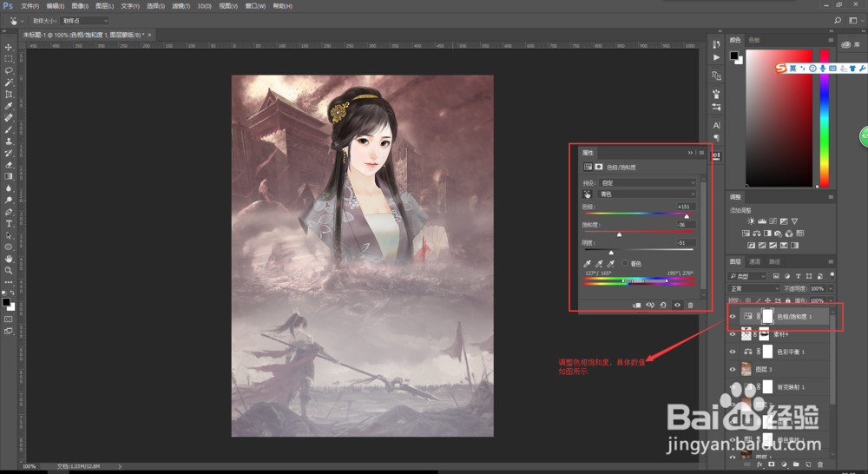This screenshot has height=474, width=868.
Task: Open the opacity 100% dropdown arrow
Action: point(831,288)
